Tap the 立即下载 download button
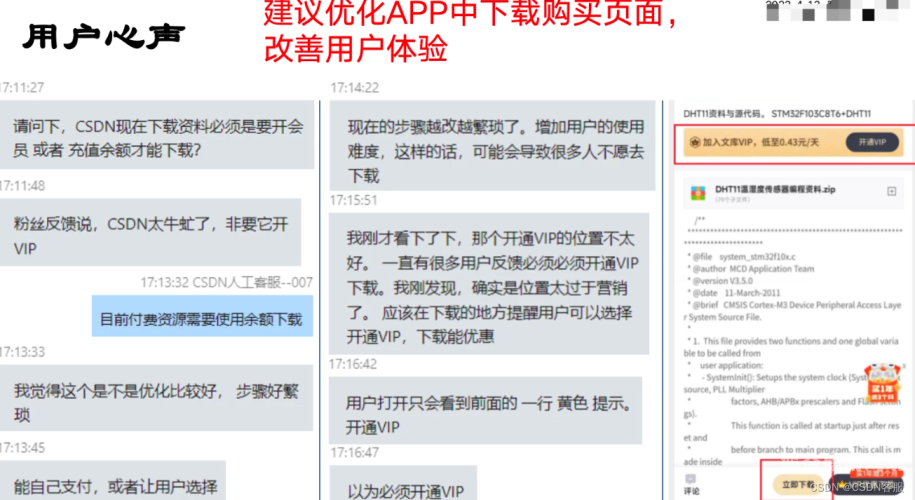 [798, 484]
